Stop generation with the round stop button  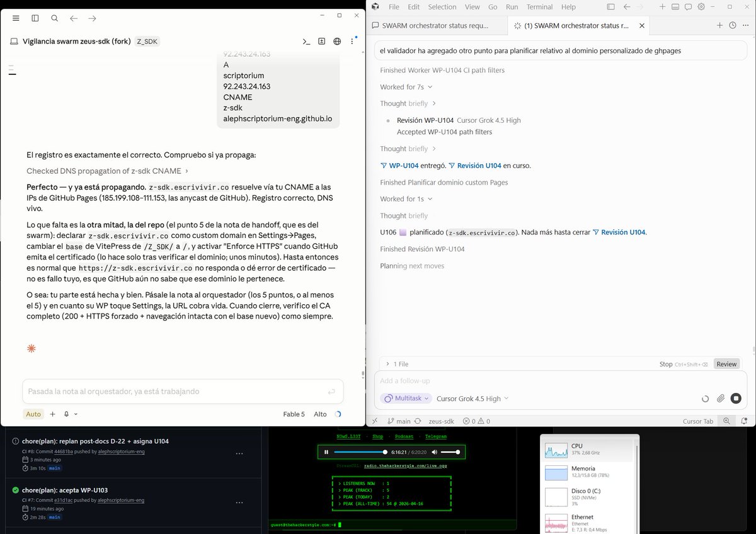(x=736, y=399)
